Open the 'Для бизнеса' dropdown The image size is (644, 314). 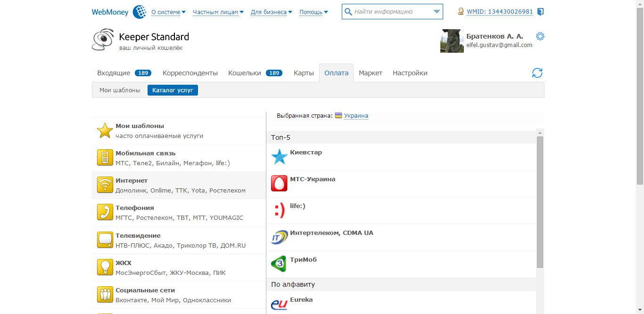click(272, 12)
